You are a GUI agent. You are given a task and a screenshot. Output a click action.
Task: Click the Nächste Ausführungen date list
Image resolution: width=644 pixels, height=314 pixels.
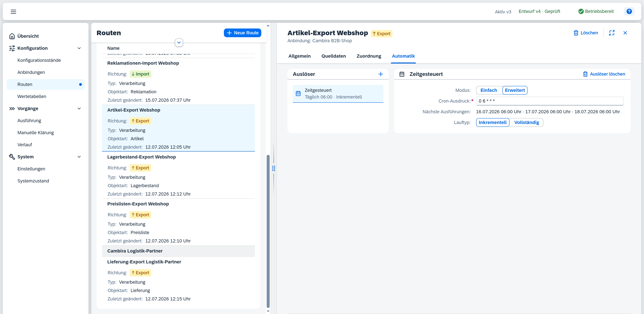point(548,112)
